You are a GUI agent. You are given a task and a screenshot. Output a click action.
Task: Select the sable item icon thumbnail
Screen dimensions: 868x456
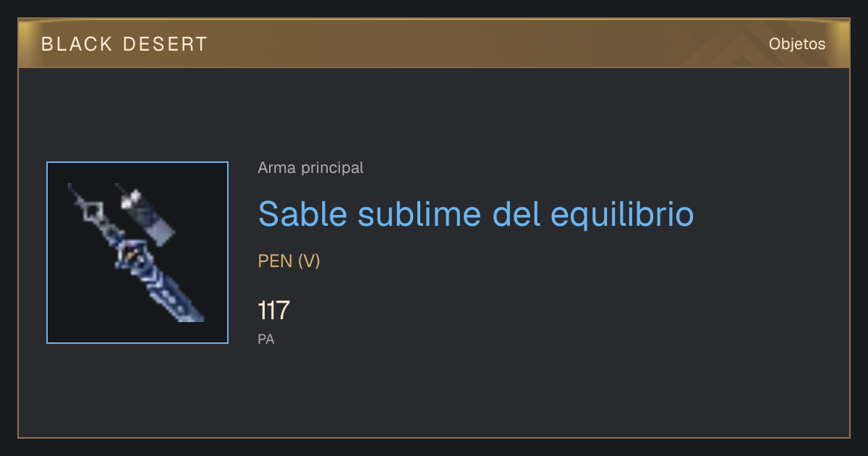[137, 253]
